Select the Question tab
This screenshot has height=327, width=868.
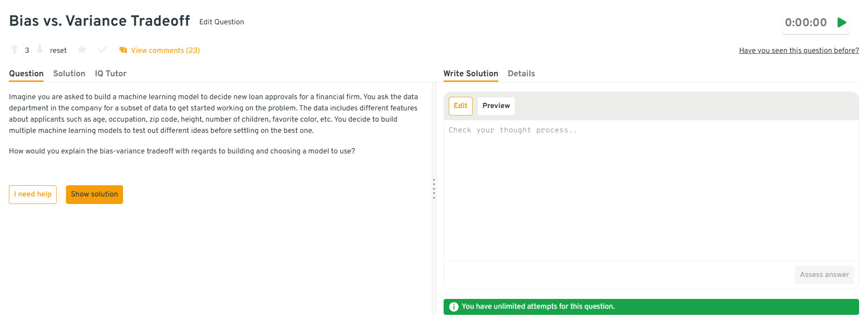pos(26,73)
